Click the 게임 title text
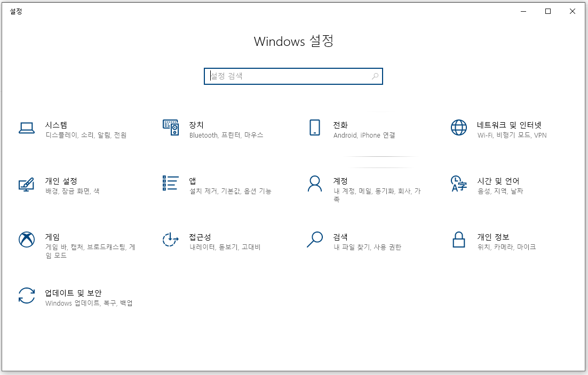The width and height of the screenshot is (588, 375). [x=52, y=237]
